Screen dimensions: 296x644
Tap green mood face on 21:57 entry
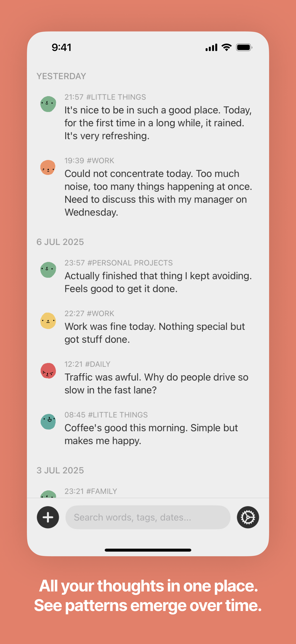coord(48,104)
